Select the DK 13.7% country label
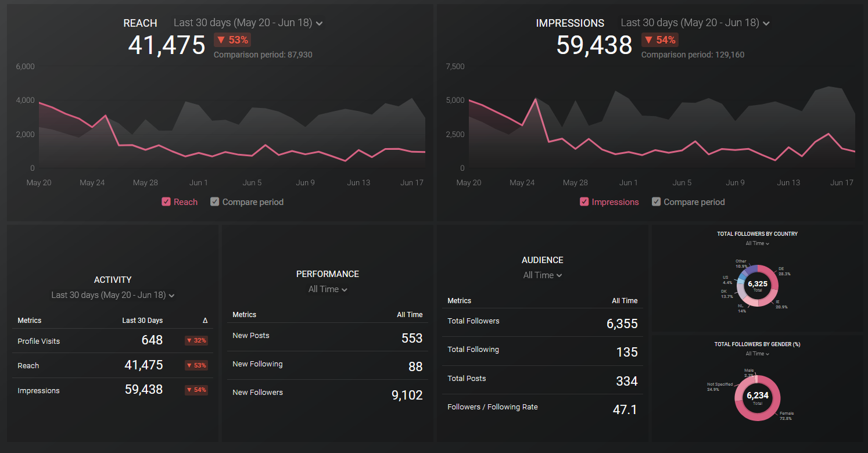Viewport: 868px width, 453px height. point(727,294)
